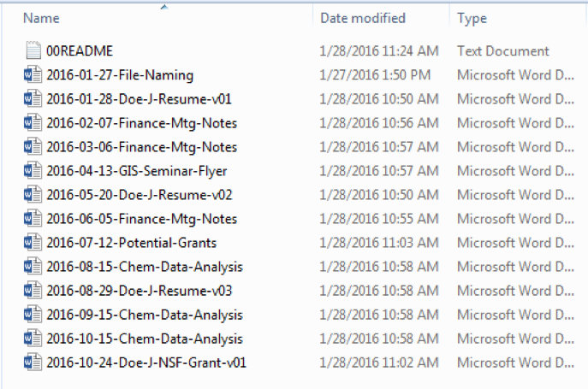Select Word icon for 2016-10-24-Doe-J-NSF-Grant-v01
Image resolution: width=588 pixels, height=389 pixels.
coord(33,362)
